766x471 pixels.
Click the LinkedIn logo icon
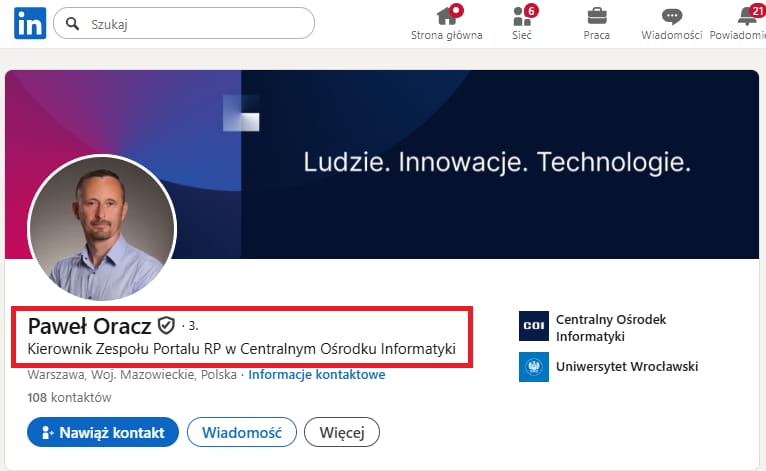click(29, 22)
